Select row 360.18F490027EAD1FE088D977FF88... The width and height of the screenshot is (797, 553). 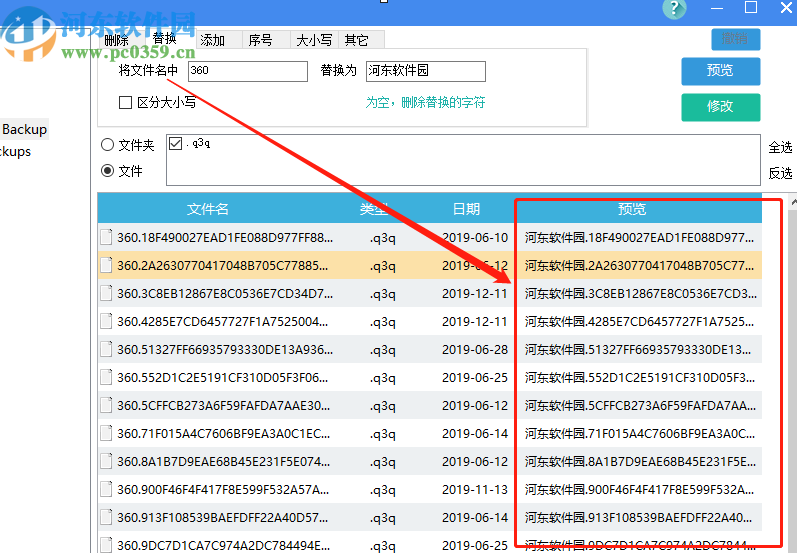430,237
